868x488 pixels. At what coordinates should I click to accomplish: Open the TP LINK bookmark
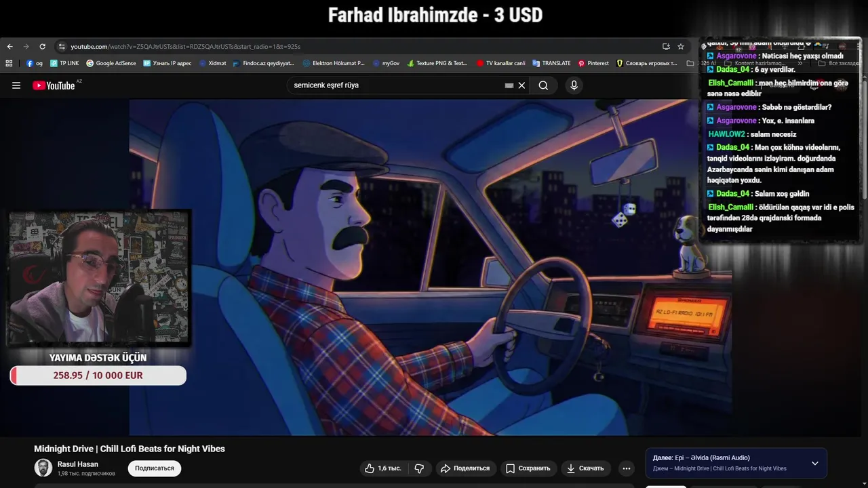pos(64,63)
